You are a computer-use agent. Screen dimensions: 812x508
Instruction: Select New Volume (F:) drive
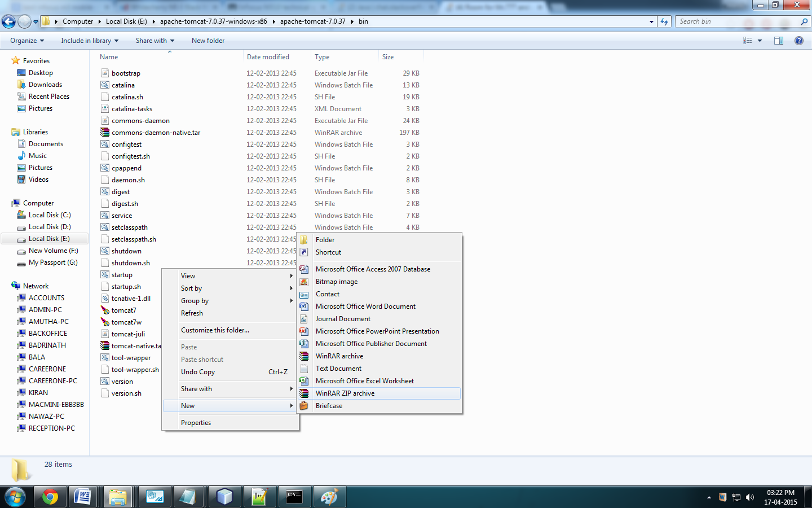tap(53, 251)
